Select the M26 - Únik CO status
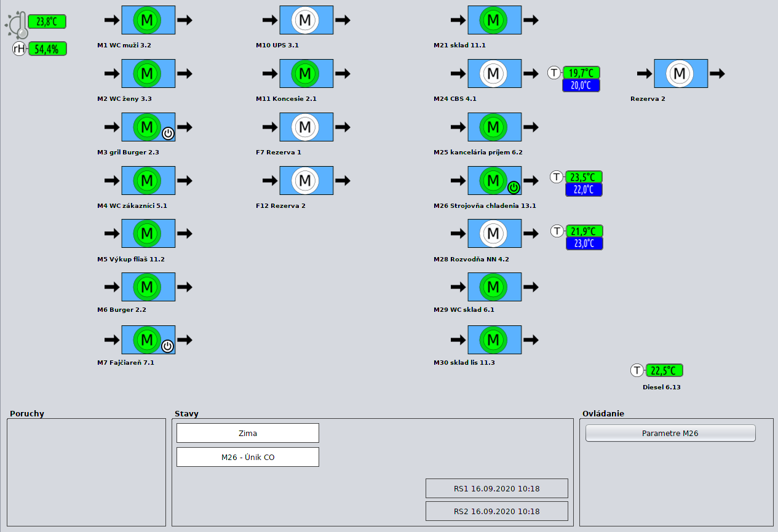 (247, 457)
